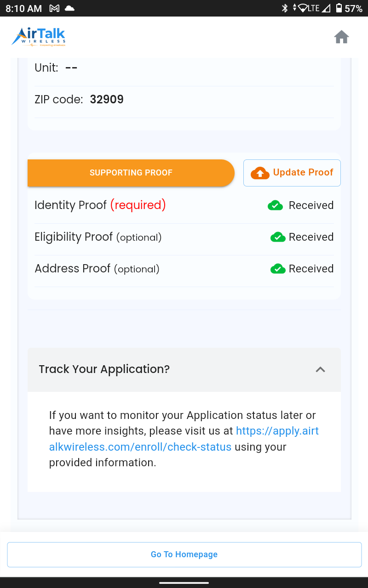Click the orange cloud upload icon
This screenshot has width=368, height=588.
tap(260, 173)
